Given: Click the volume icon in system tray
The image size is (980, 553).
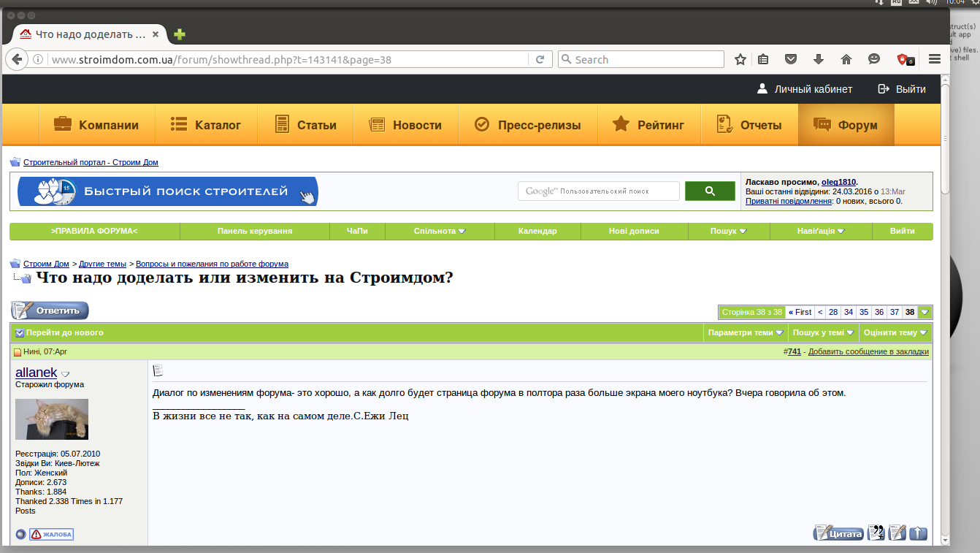Looking at the screenshot, I should click(932, 3).
